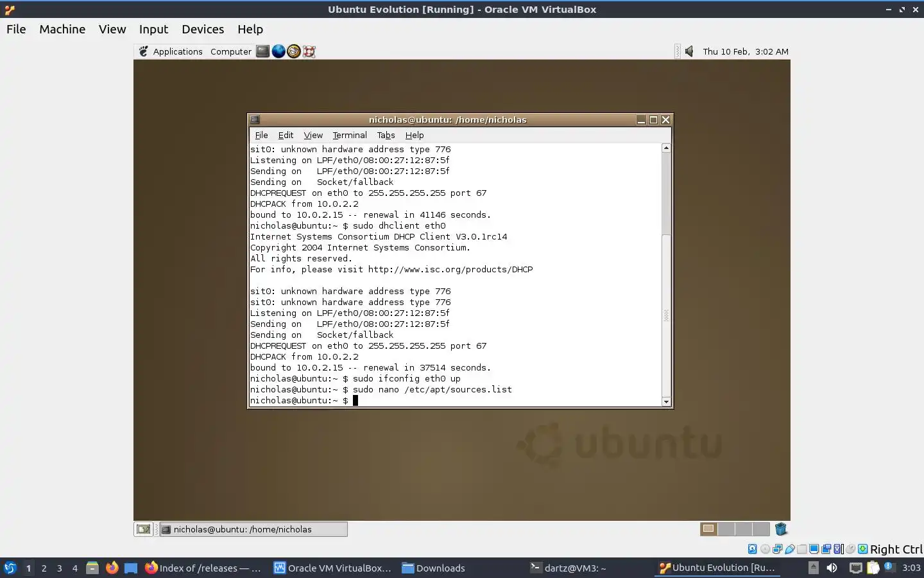Image resolution: width=924 pixels, height=578 pixels.
Task: Open terminal Tabs menu
Action: 386,135
